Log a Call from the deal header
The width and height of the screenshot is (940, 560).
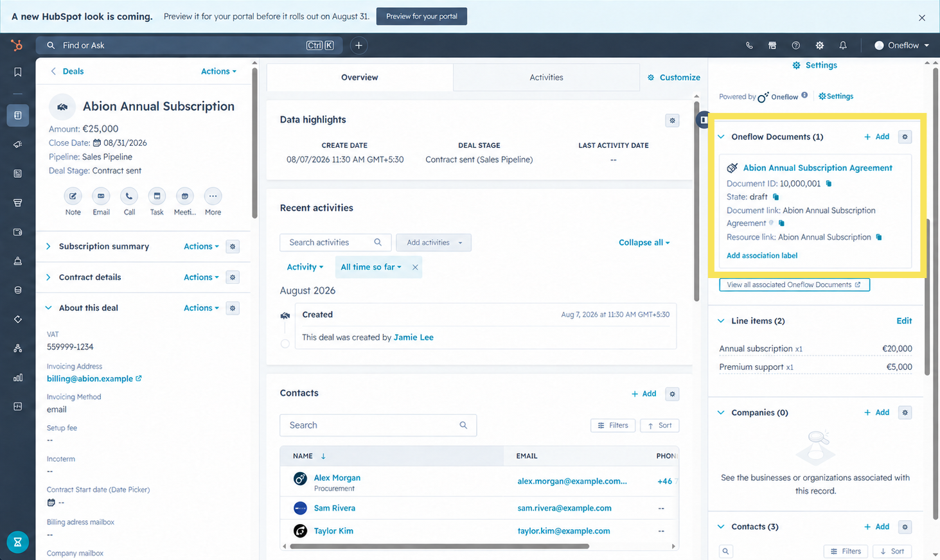click(129, 196)
